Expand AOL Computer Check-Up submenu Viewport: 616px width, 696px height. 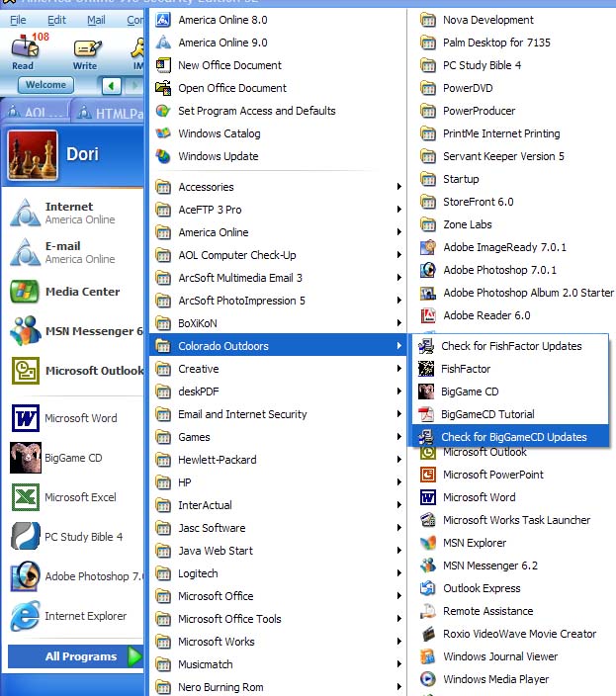[x=278, y=255]
